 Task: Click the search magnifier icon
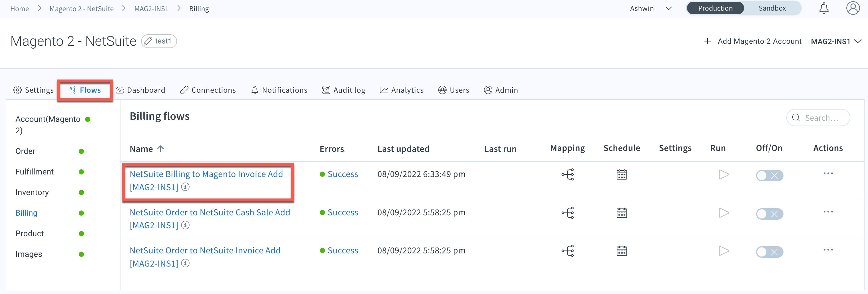[x=796, y=118]
